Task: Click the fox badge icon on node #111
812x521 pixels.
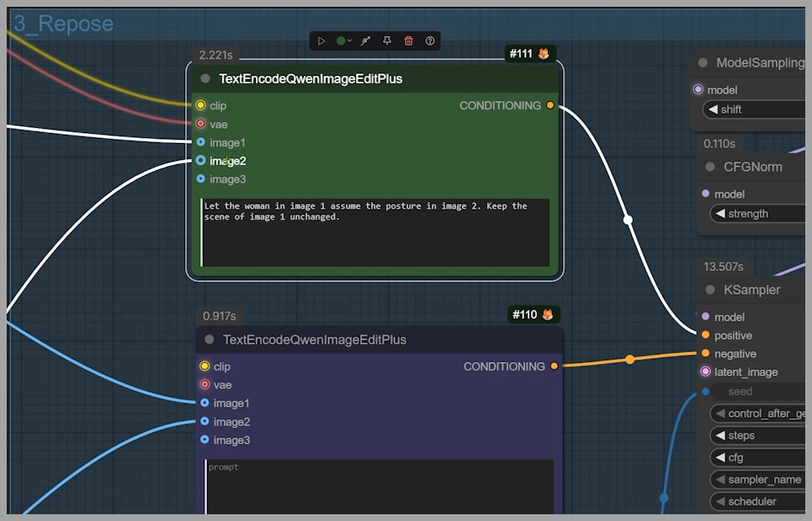Action: pos(544,54)
